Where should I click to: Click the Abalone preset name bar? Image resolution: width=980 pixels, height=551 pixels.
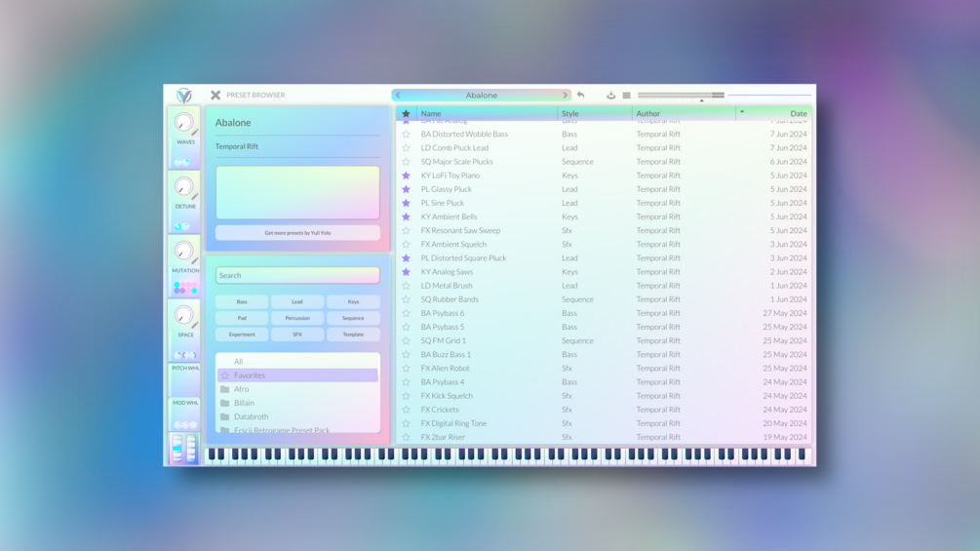click(x=482, y=95)
